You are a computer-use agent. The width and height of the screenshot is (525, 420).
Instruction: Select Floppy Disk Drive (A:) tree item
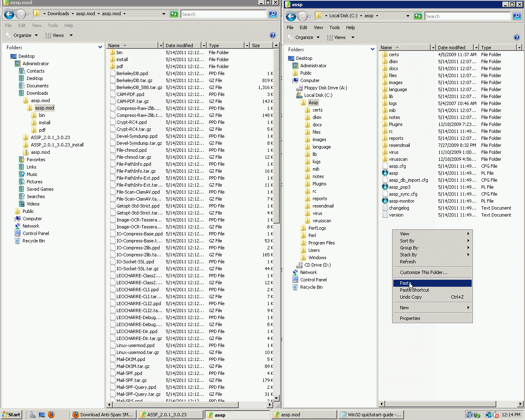click(326, 88)
